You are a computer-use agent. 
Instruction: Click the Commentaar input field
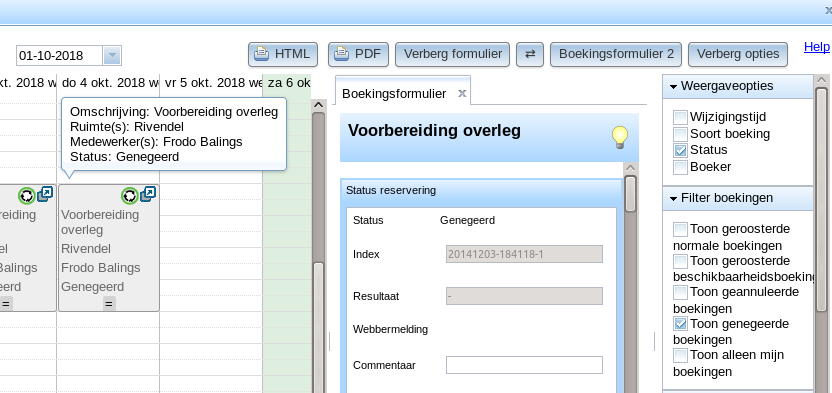[x=524, y=365]
